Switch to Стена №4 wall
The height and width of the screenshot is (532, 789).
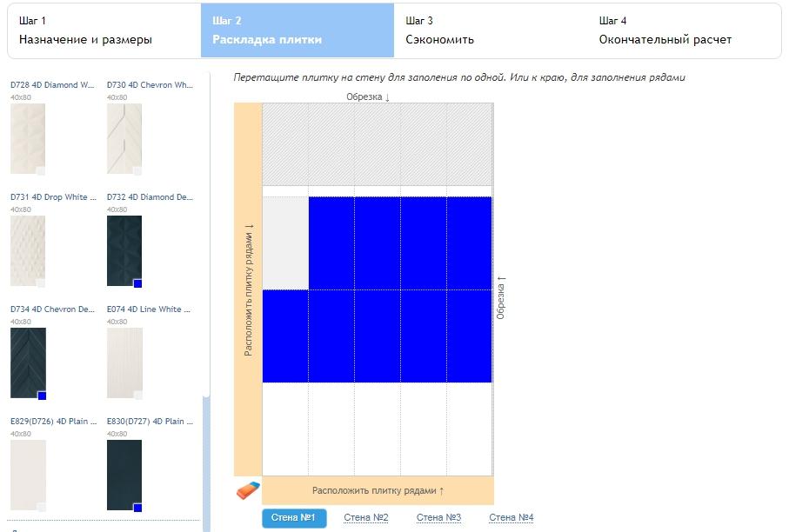511,518
